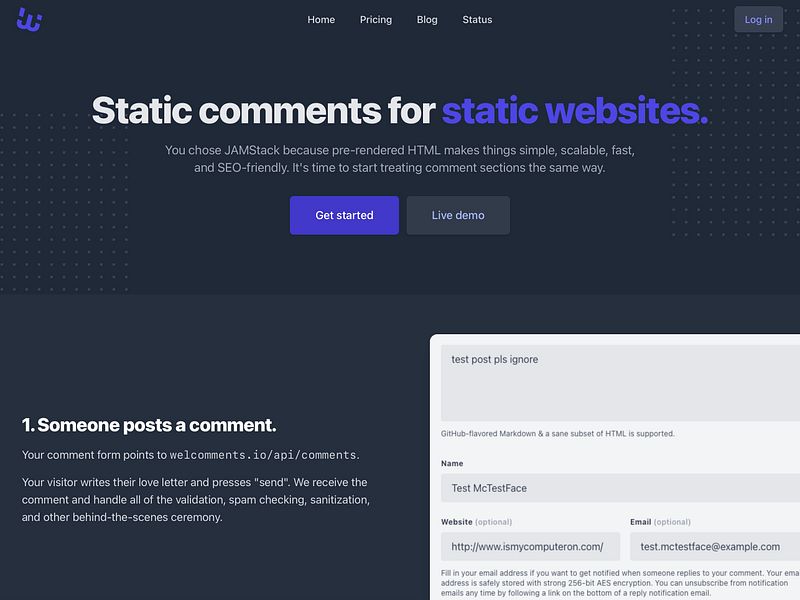The width and height of the screenshot is (800, 600).
Task: Click the code text welcomments.io/api/comments
Action: [263, 455]
